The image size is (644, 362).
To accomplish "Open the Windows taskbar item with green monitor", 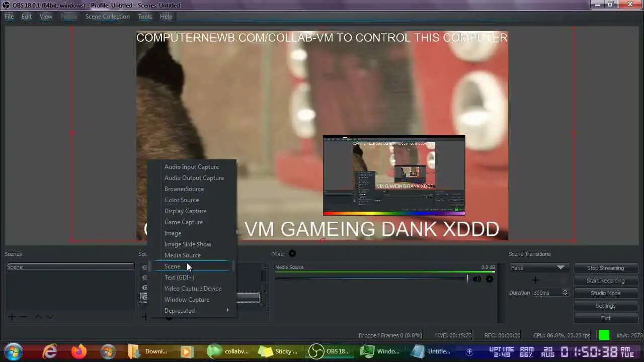I will pos(380,351).
